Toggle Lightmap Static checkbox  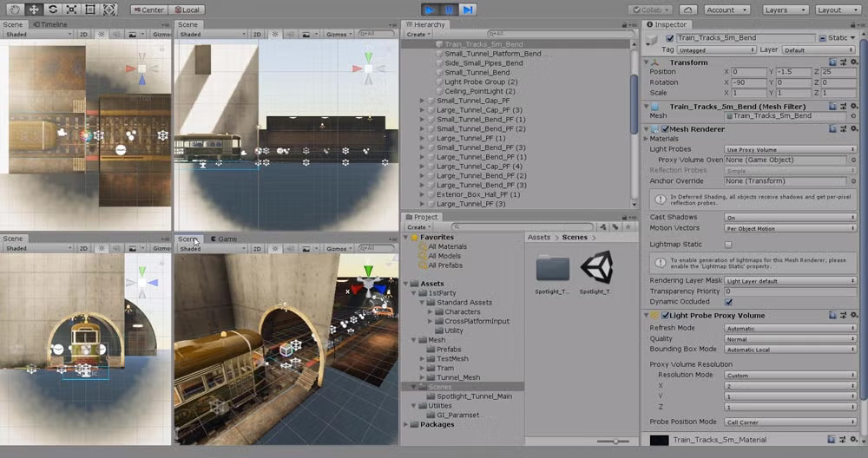(727, 245)
